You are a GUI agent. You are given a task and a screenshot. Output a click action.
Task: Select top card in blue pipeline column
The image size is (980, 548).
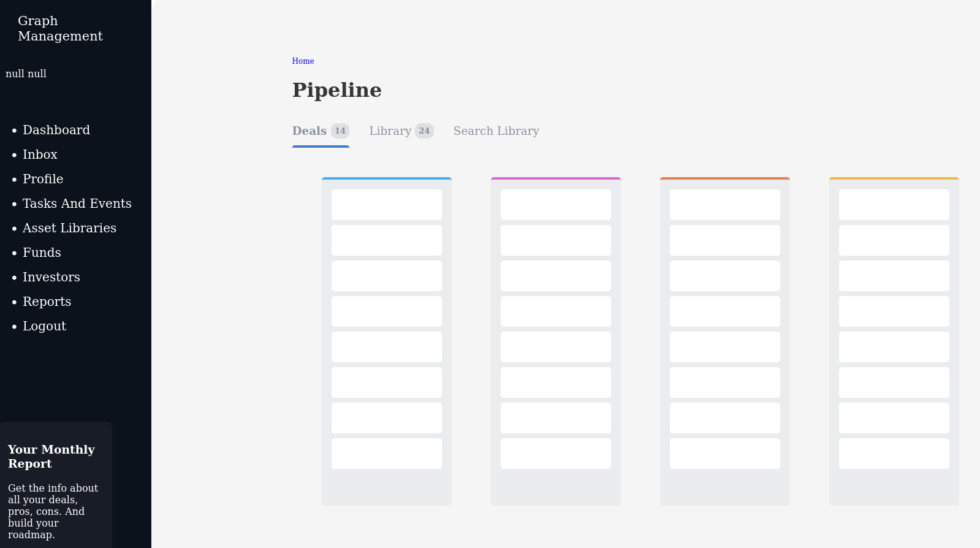pyautogui.click(x=386, y=205)
